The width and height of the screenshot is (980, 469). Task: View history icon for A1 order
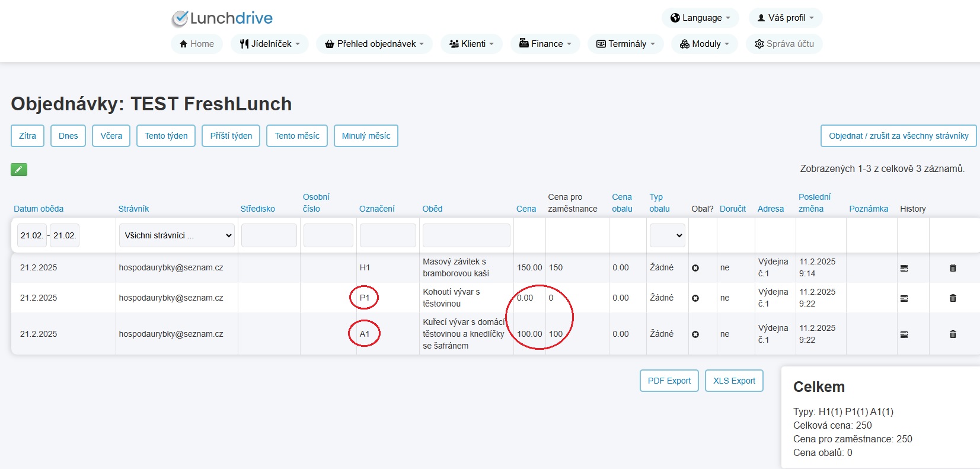(904, 335)
